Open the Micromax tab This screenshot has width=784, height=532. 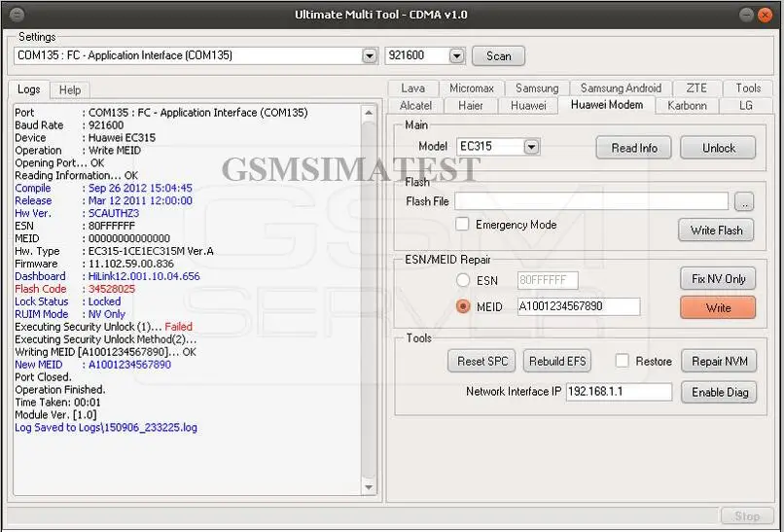(472, 88)
